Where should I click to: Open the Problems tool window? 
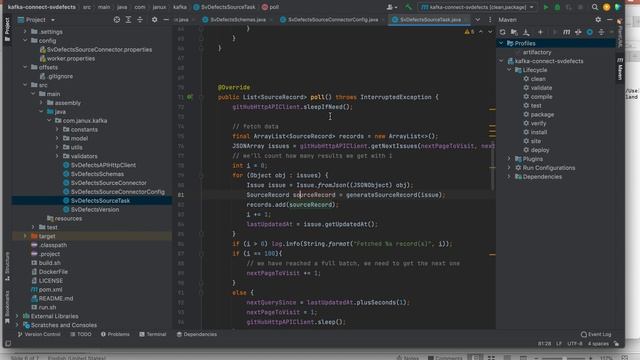[116, 334]
